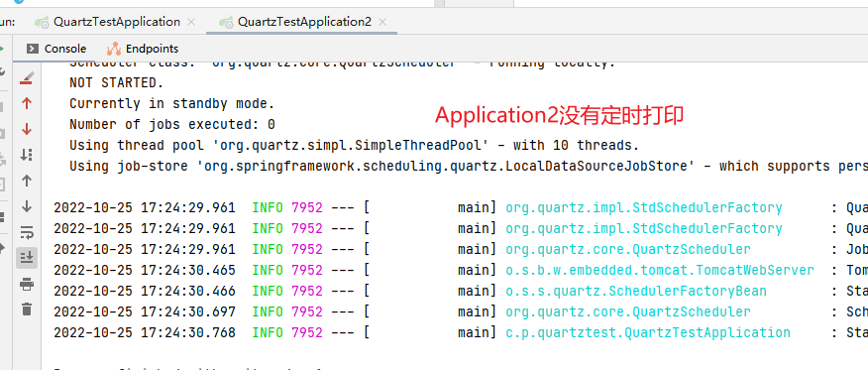Click the gray down stack trace arrow

(27, 206)
